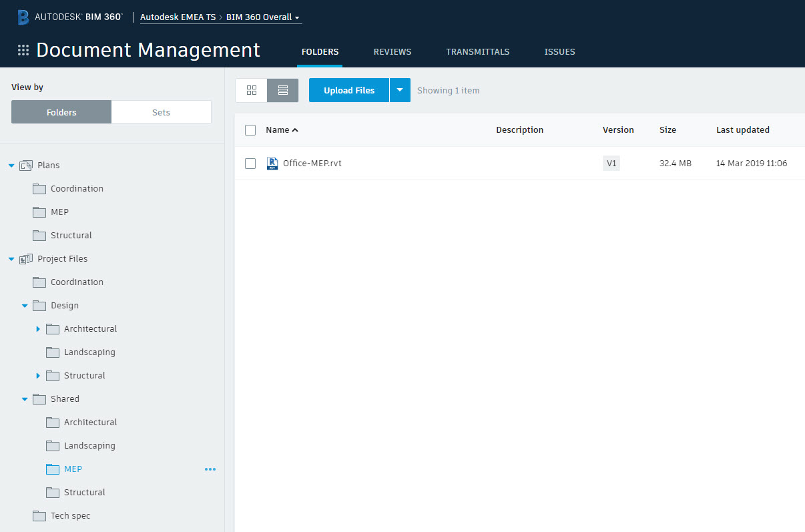This screenshot has width=805, height=532.
Task: Click the Upload Files button
Action: point(348,90)
